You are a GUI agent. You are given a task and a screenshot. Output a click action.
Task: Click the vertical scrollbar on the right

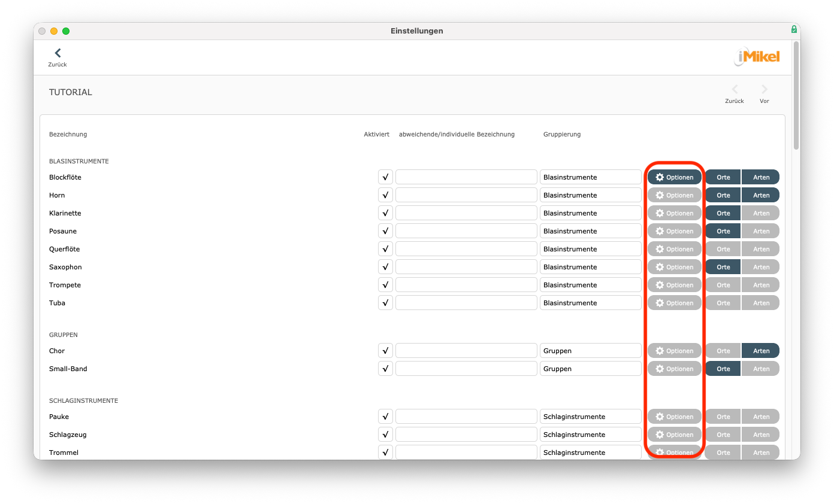[x=796, y=96]
